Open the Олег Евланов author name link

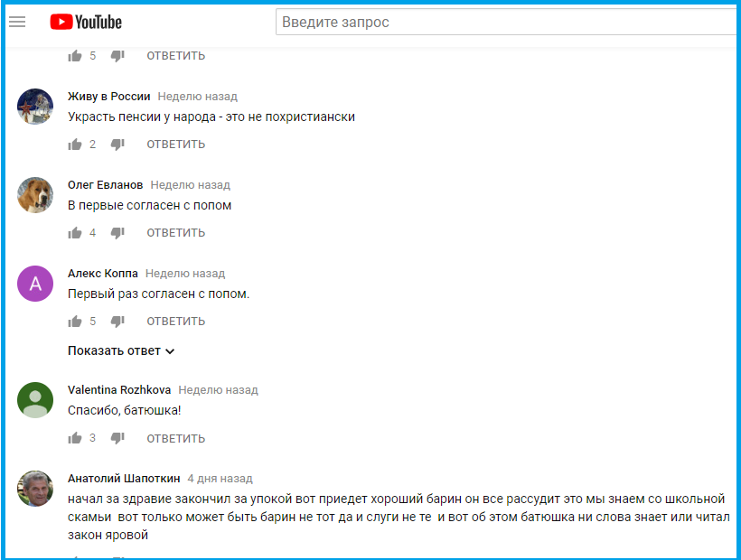(105, 184)
